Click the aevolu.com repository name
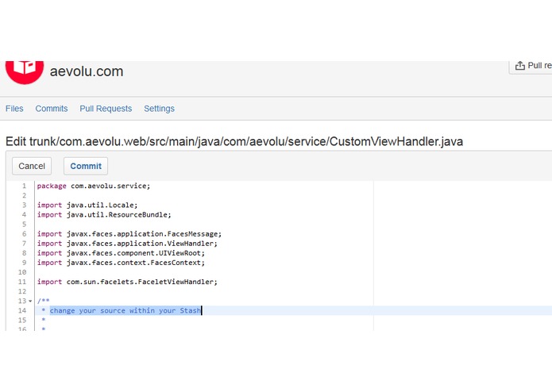This screenshot has height=392, width=552. (x=87, y=71)
